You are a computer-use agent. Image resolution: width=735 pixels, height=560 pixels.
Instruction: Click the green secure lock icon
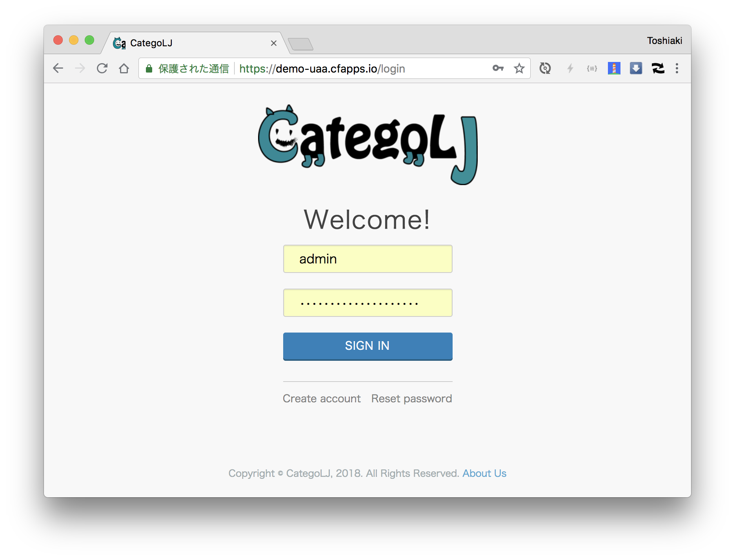coord(149,69)
